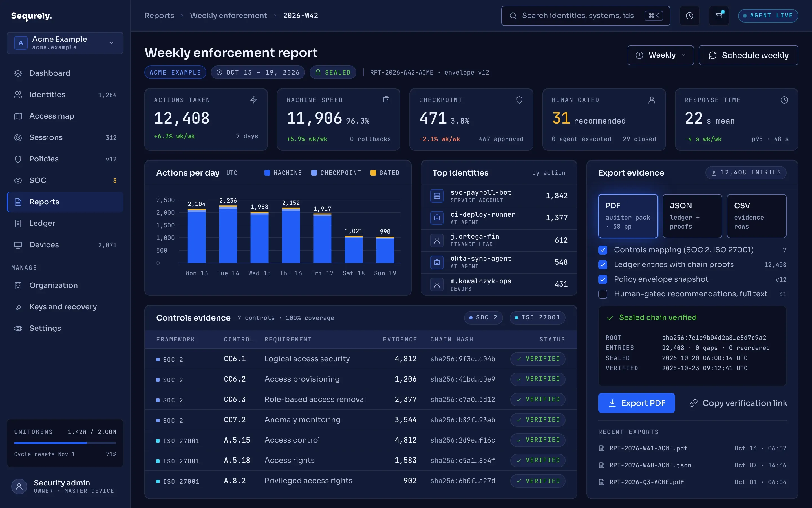Uncheck Policy envelope snapshot
This screenshot has height=508, width=812.
click(x=603, y=279)
